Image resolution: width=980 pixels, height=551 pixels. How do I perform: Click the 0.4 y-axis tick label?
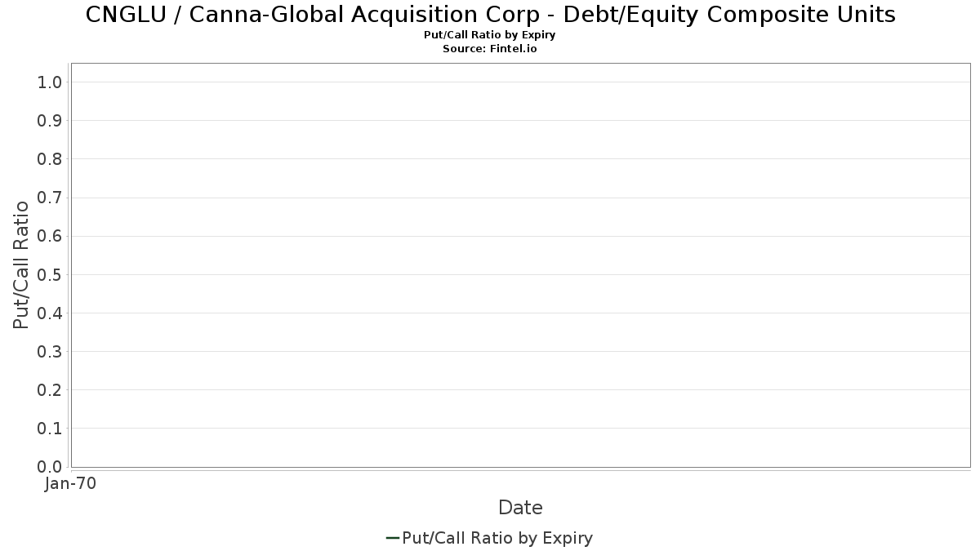[x=51, y=313]
